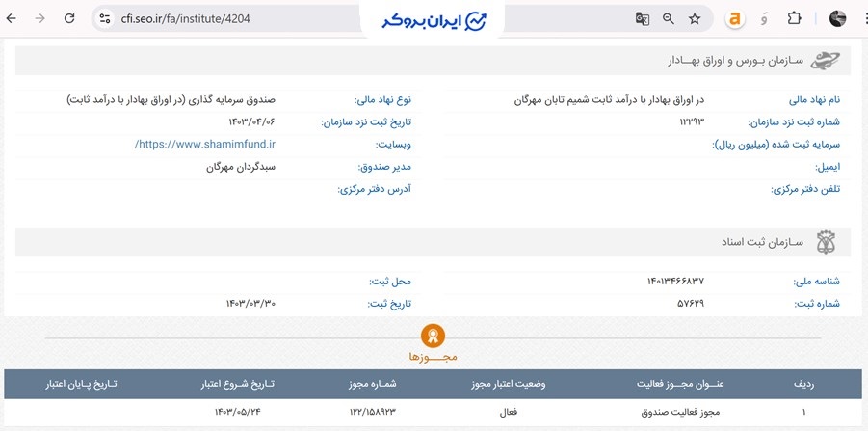Click the Iran Broker logo banner

pyautogui.click(x=433, y=20)
